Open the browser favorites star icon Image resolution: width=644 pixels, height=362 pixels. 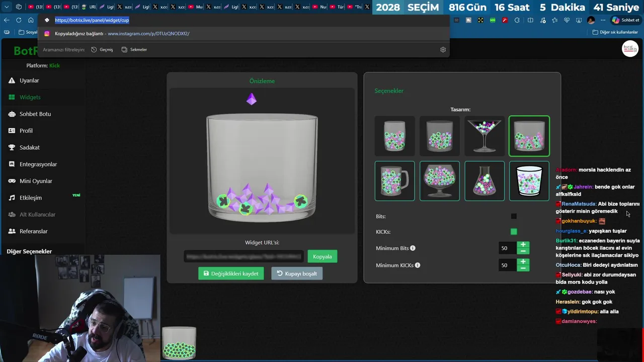pos(554,20)
